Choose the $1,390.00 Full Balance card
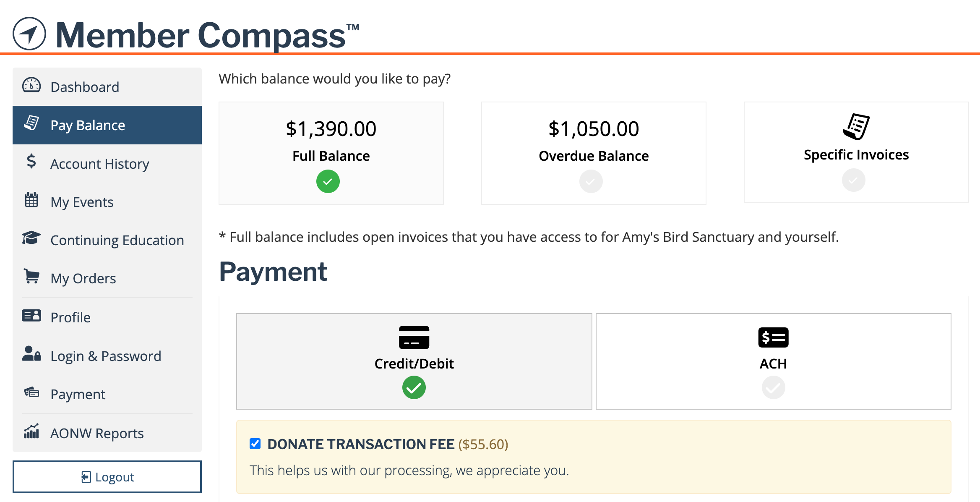This screenshot has width=980, height=502. point(331,153)
